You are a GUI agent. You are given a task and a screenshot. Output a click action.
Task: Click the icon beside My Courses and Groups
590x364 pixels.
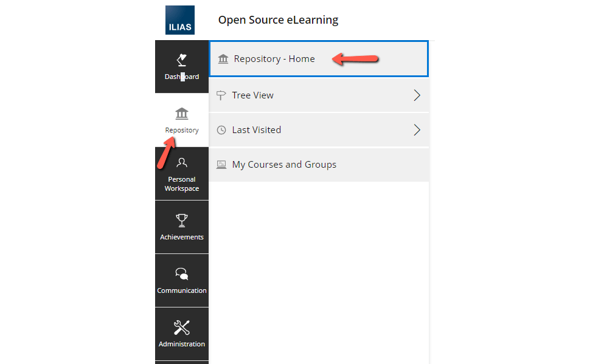click(221, 165)
